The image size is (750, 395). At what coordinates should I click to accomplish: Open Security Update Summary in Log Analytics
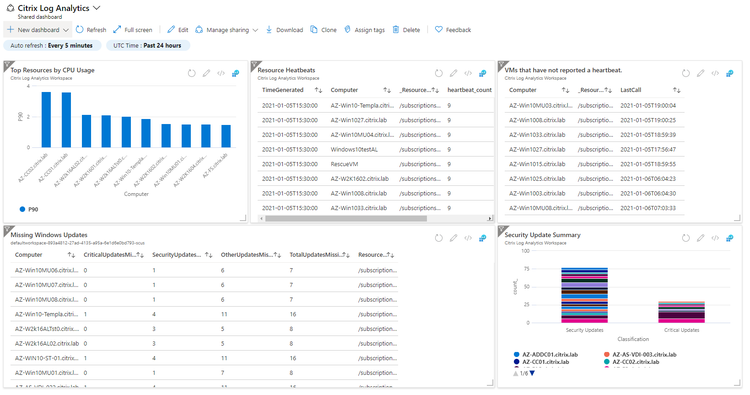coord(729,238)
